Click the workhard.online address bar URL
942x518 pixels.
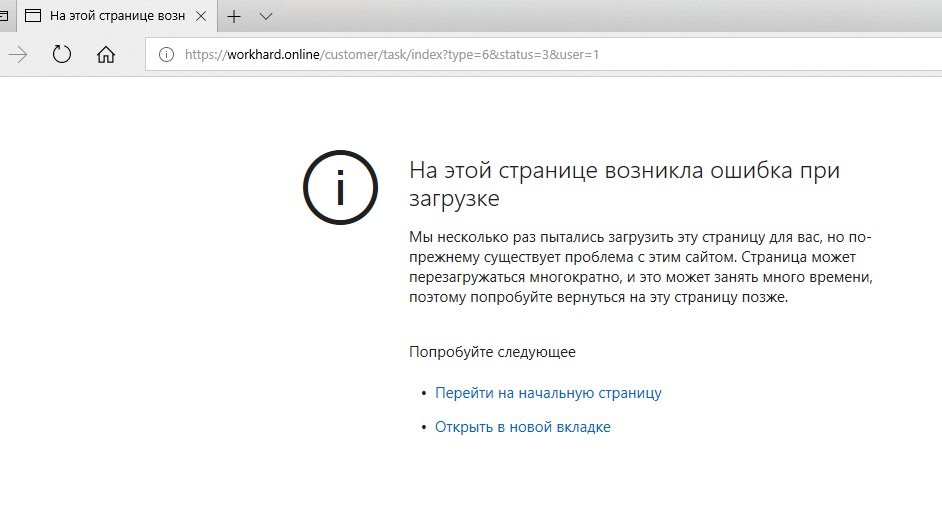pyautogui.click(x=392, y=55)
